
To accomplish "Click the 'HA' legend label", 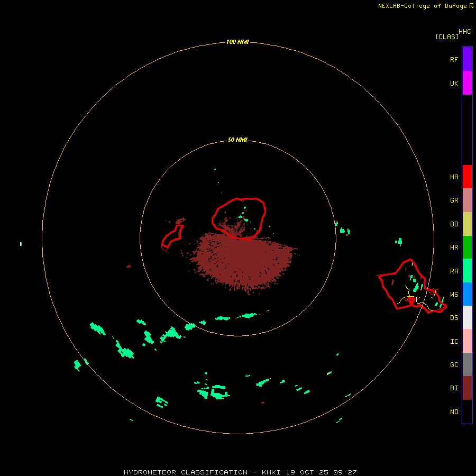I will (454, 177).
